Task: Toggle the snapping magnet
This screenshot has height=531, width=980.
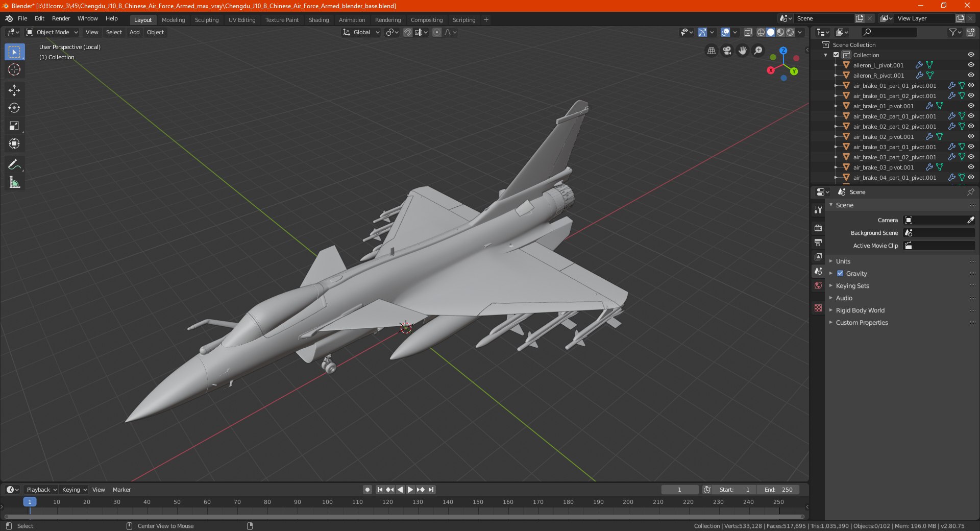Action: coord(408,32)
